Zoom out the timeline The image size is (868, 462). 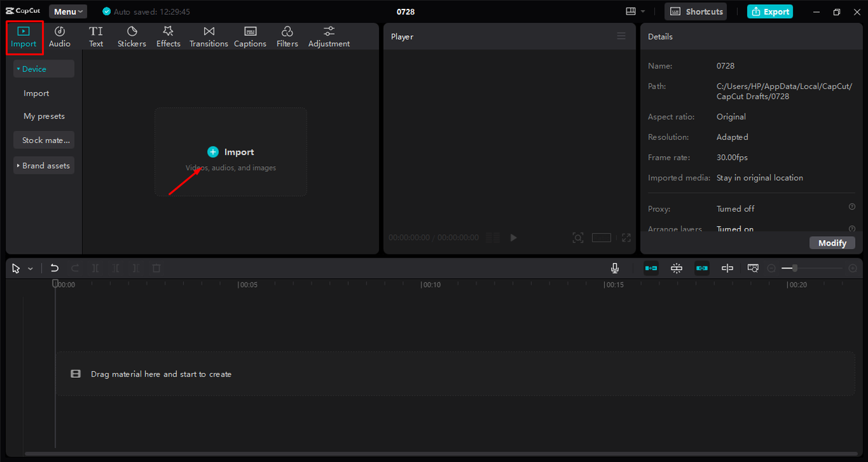click(x=772, y=269)
